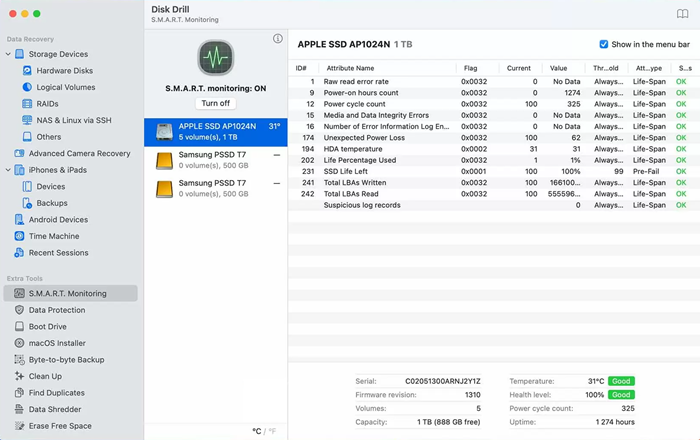Click the Boot Drive icon
The width and height of the screenshot is (700, 440).
19,326
